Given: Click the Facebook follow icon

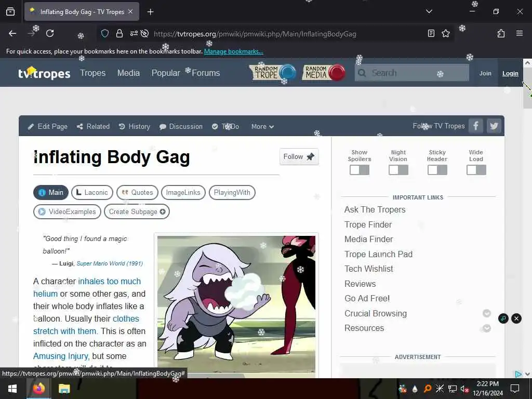Looking at the screenshot, I should (476, 126).
